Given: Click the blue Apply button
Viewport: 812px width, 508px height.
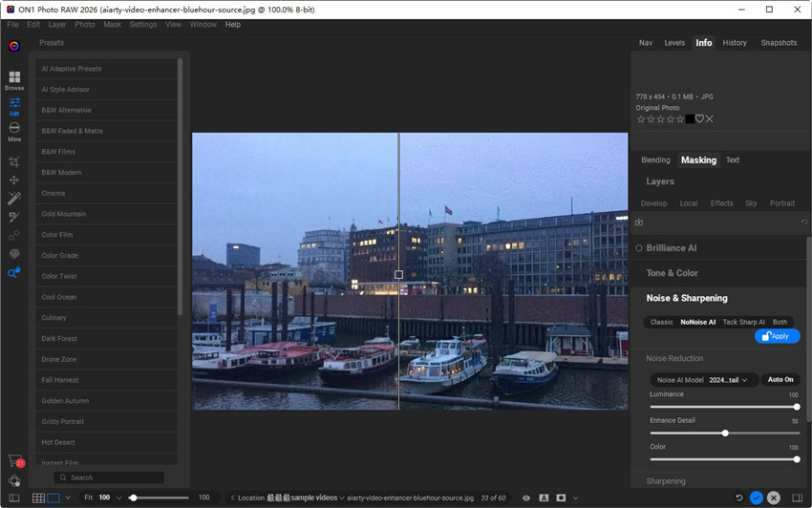Looking at the screenshot, I should [777, 336].
